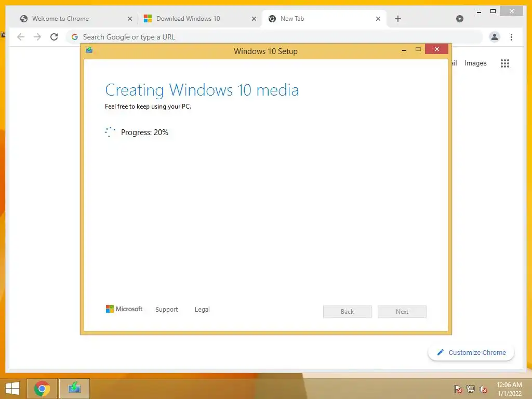Image resolution: width=532 pixels, height=399 pixels.
Task: Click the Progress: 20% text
Action: [x=144, y=132]
